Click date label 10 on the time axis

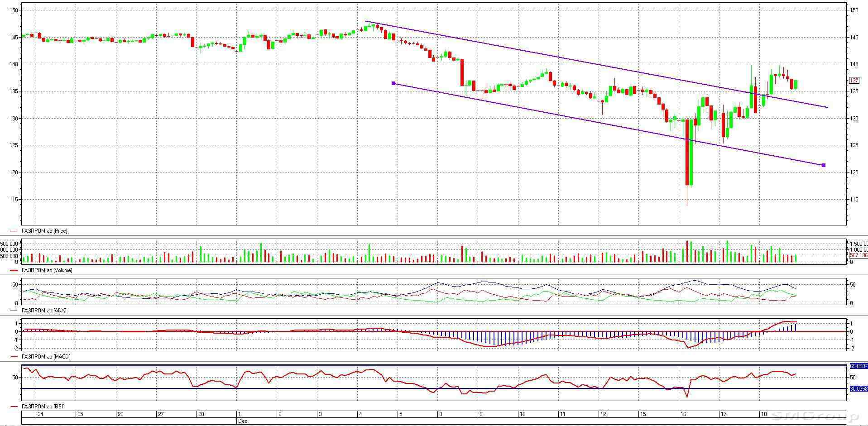(523, 414)
